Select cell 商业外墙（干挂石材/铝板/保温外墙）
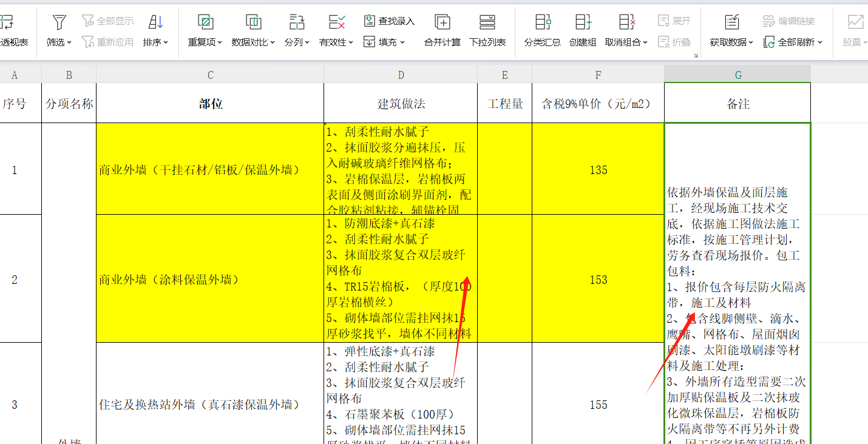 click(210, 169)
